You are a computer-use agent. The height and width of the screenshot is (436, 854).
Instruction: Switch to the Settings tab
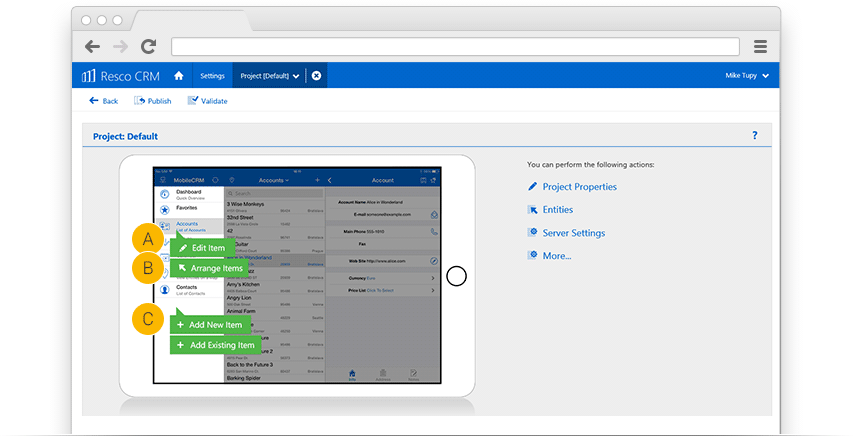tap(212, 75)
